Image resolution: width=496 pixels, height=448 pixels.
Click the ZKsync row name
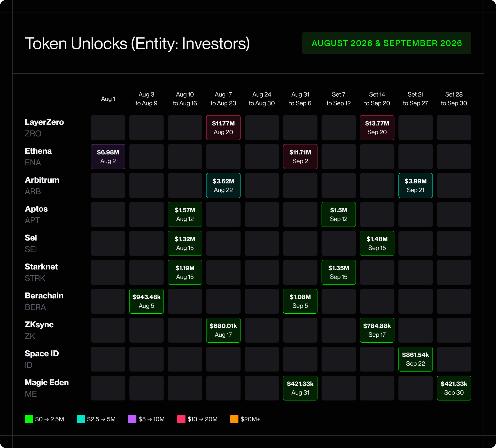pos(39,325)
